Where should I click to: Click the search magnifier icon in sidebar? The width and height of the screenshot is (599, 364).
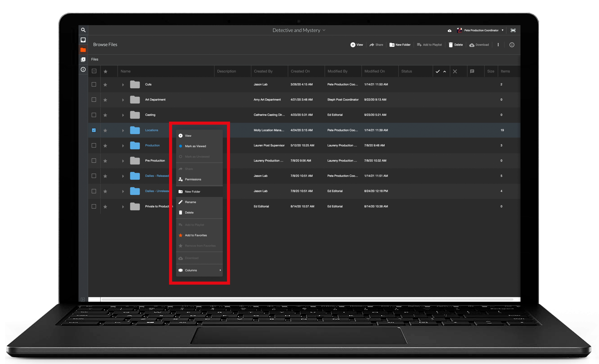[x=83, y=30]
